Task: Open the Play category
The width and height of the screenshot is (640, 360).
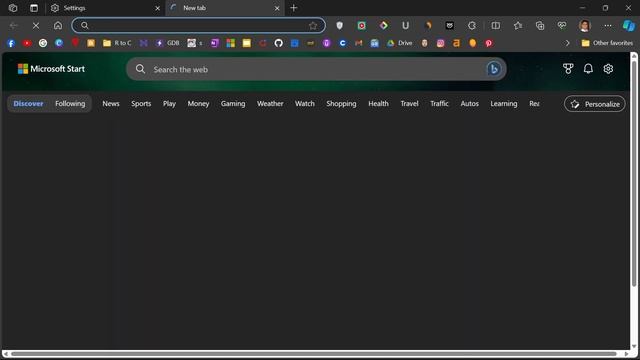Action: 169,104
